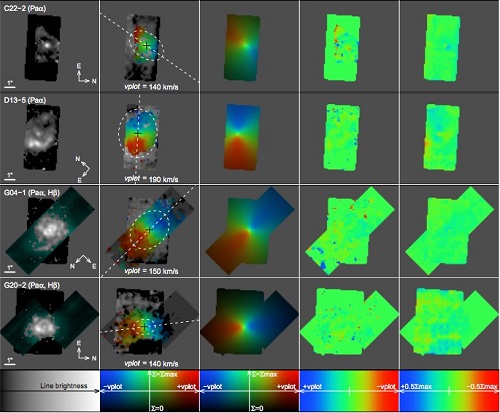Click the D13-5 (Paα) line brightness image
The width and height of the screenshot is (500, 413).
click(x=42, y=138)
